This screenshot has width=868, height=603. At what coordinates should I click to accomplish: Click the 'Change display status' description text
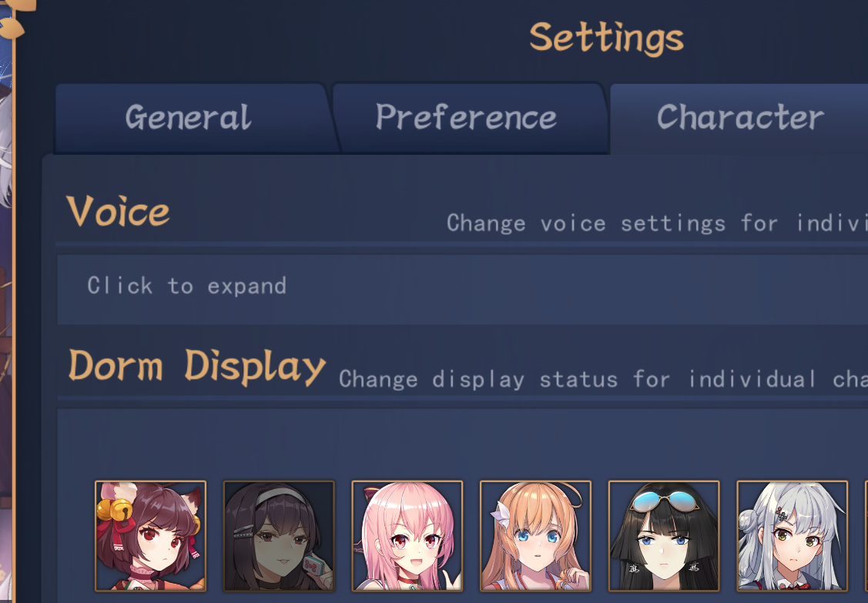point(603,380)
